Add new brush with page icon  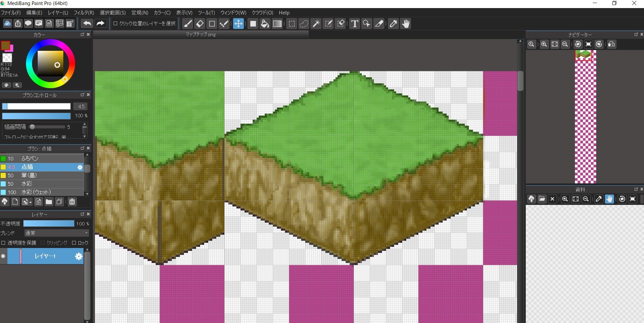15,202
